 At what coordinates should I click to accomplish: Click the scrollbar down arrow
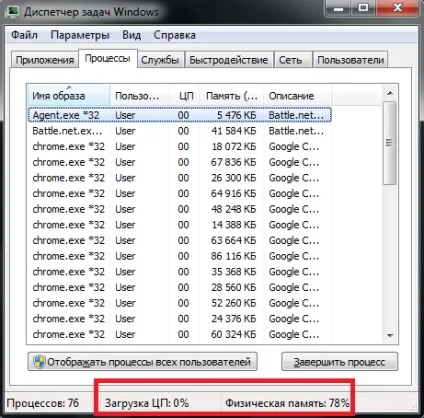pos(390,336)
